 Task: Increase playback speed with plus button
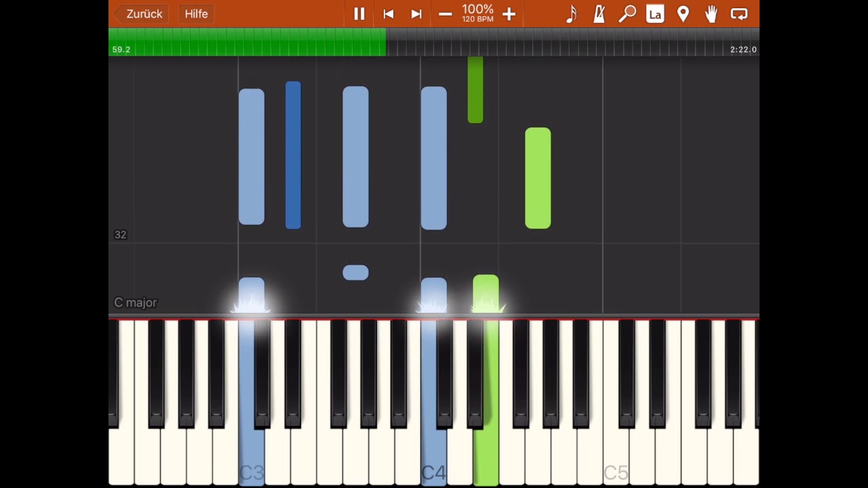[509, 14]
